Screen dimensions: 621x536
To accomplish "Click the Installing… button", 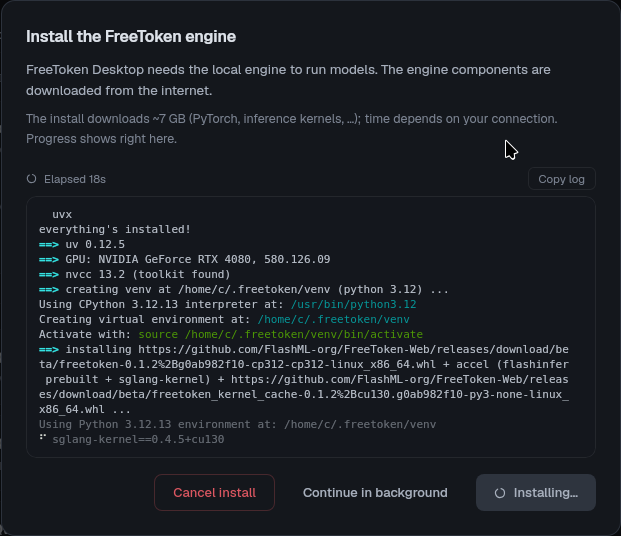I will (x=536, y=492).
